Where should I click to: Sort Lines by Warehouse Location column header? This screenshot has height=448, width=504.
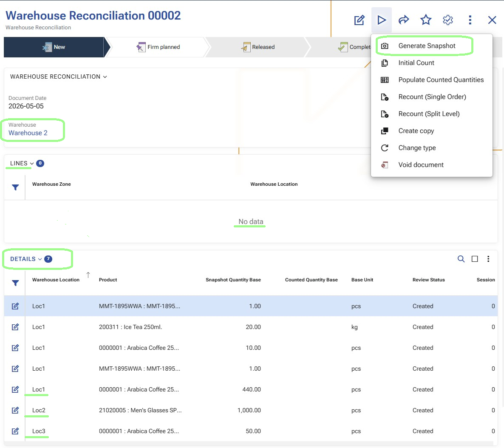[274, 184]
